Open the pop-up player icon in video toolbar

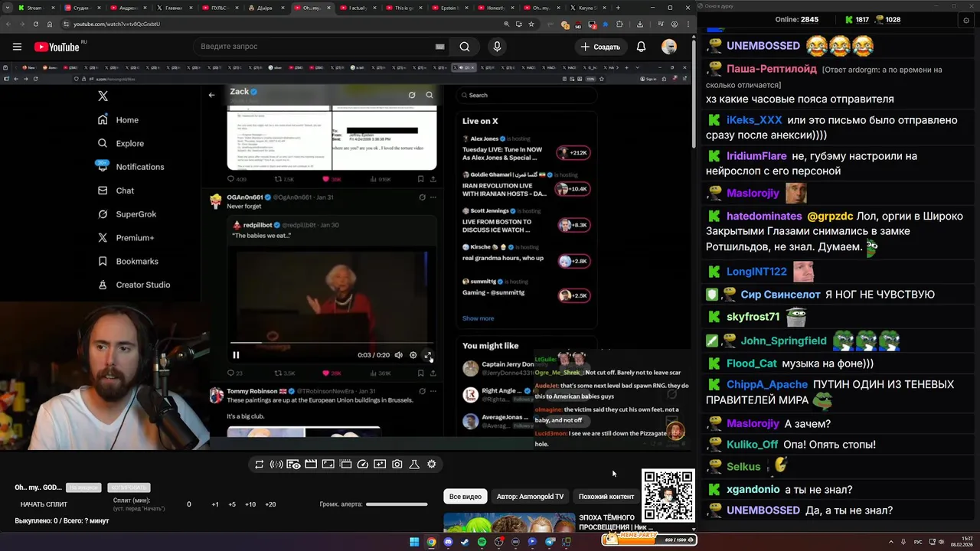[x=345, y=465]
